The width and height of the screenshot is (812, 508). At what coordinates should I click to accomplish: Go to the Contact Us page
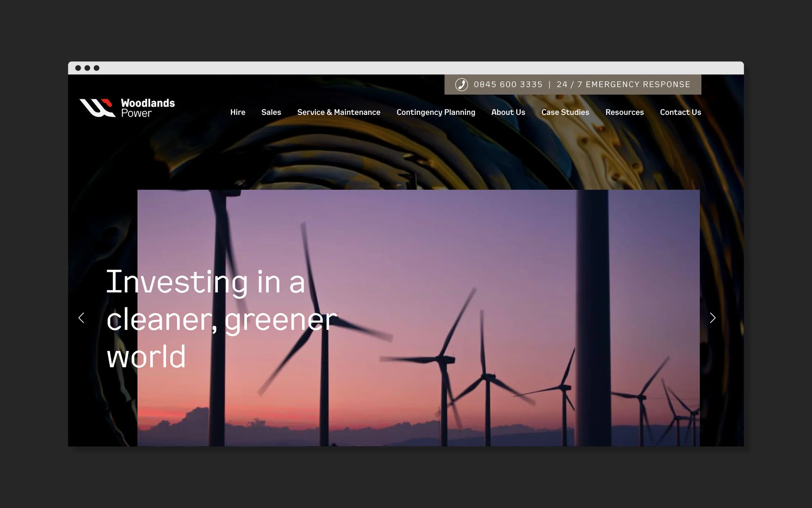point(680,112)
